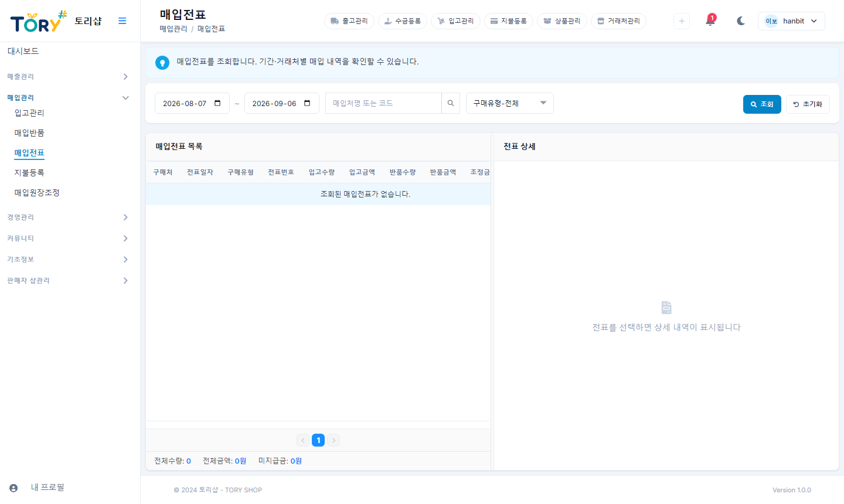Select 매입원장조정 in sidebar
This screenshot has width=844, height=504.
[37, 193]
